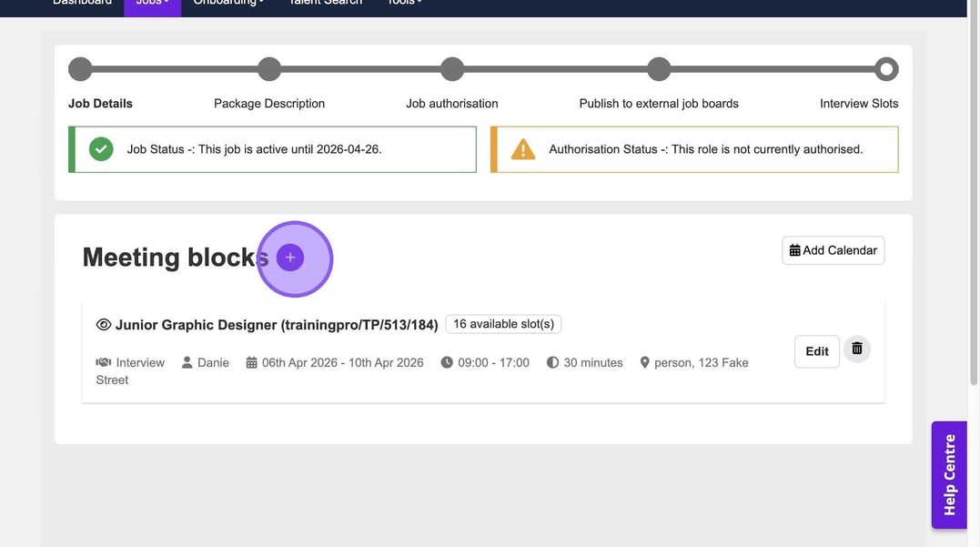Image resolution: width=980 pixels, height=547 pixels.
Task: Click the clock icon beside 09:00 - 17:00
Action: coord(447,362)
